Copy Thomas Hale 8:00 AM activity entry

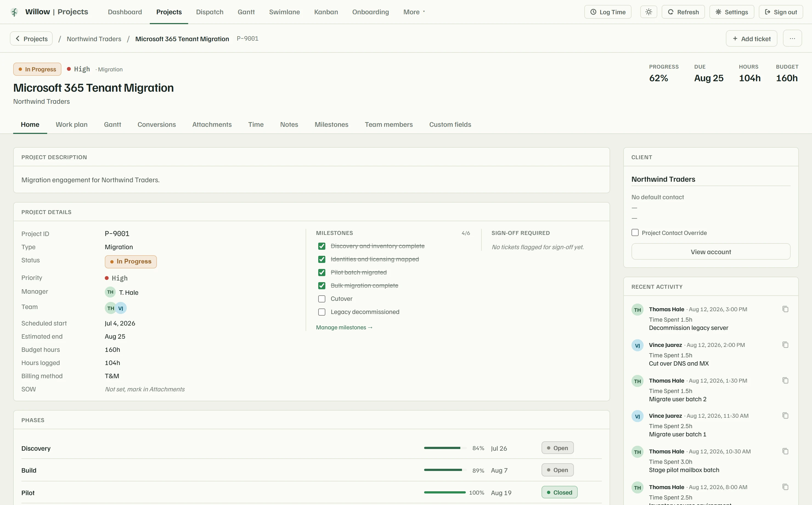click(x=785, y=487)
